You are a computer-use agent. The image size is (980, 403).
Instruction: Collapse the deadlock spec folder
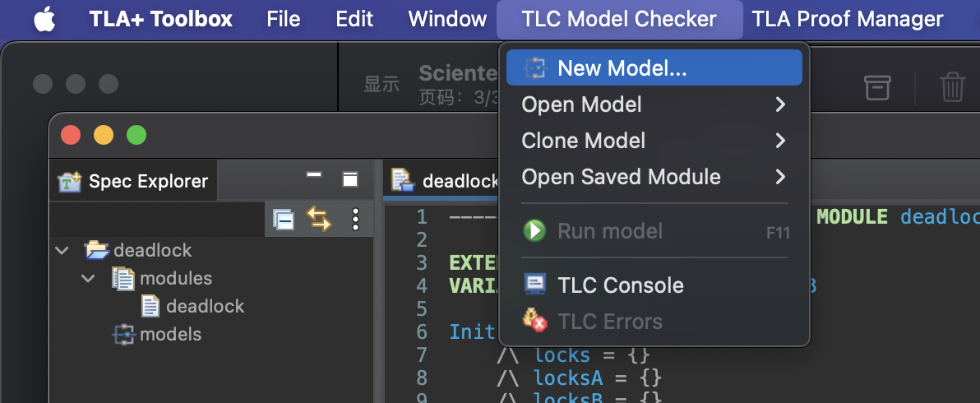click(62, 251)
